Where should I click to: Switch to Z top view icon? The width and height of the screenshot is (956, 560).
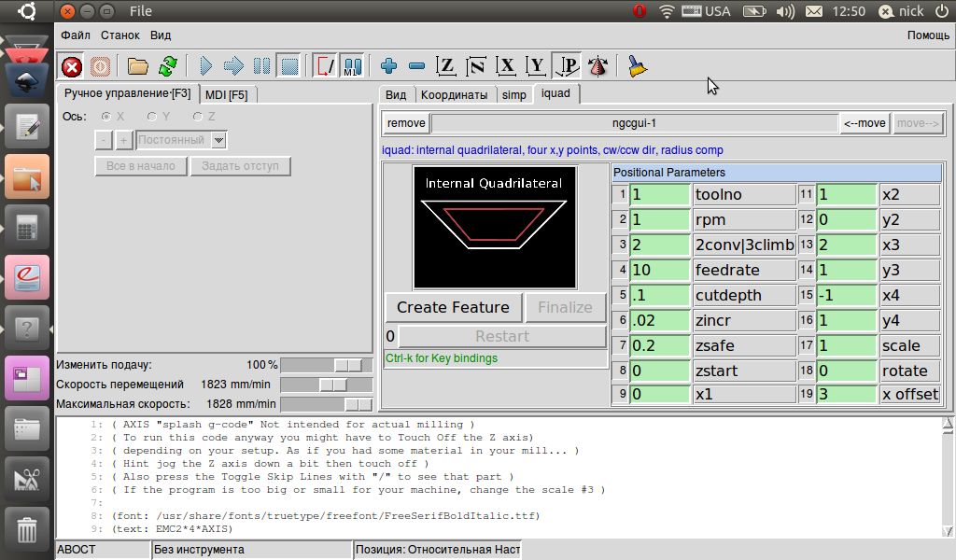click(x=447, y=66)
